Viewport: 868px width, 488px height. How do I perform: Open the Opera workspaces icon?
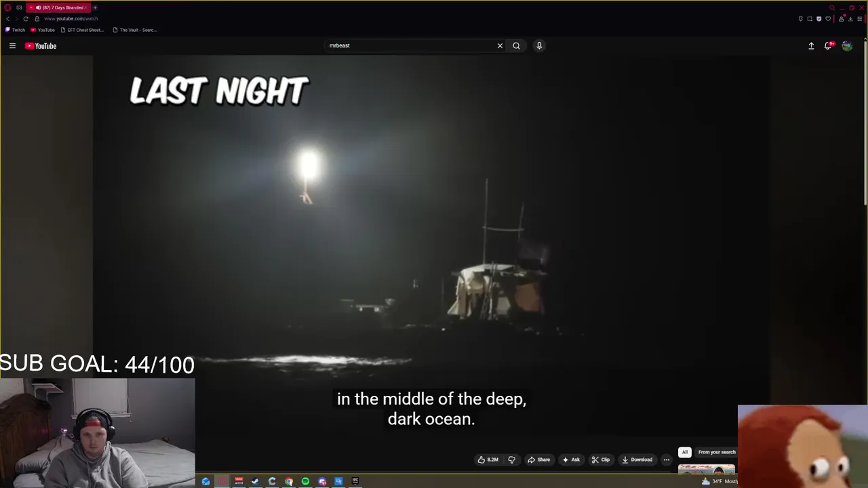19,7
